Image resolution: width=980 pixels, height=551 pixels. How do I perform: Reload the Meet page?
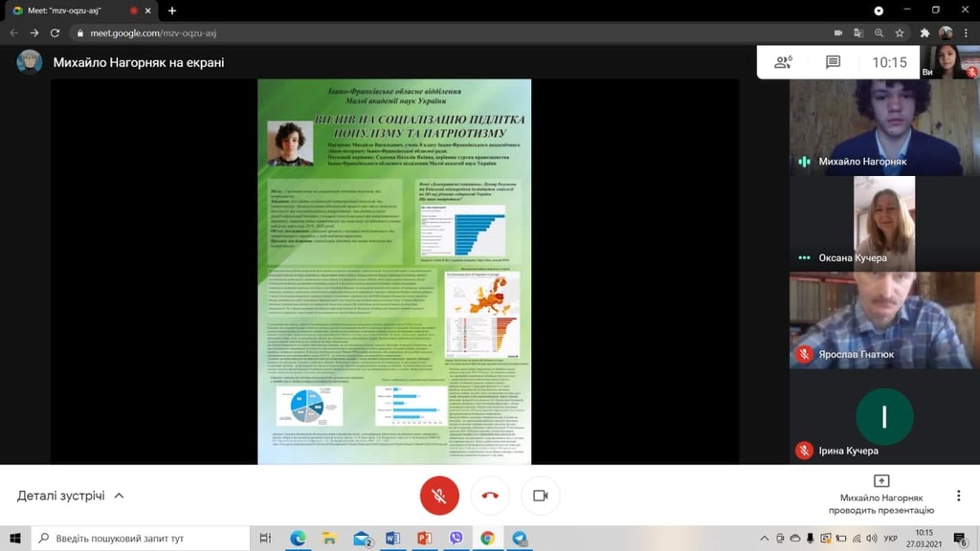point(55,33)
